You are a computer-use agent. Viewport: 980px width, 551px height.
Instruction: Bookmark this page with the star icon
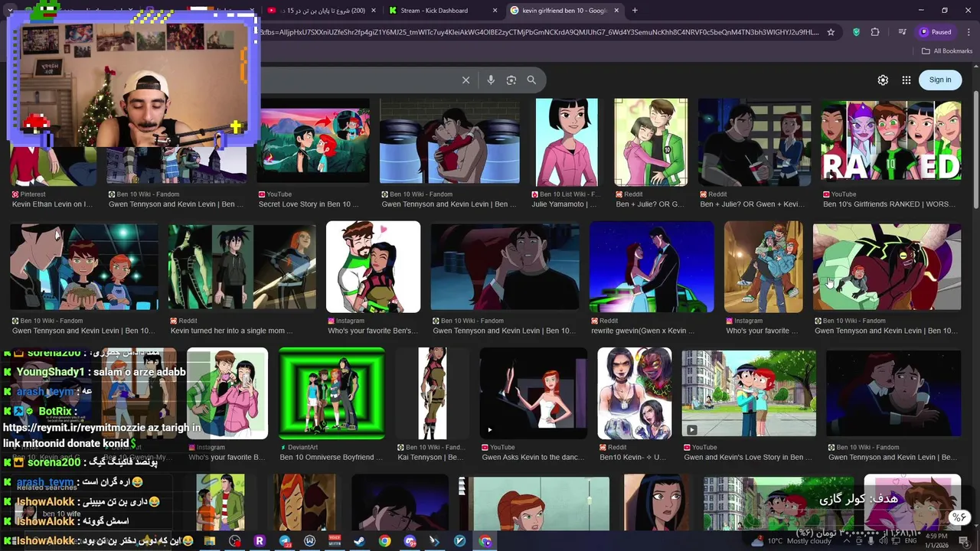(831, 32)
